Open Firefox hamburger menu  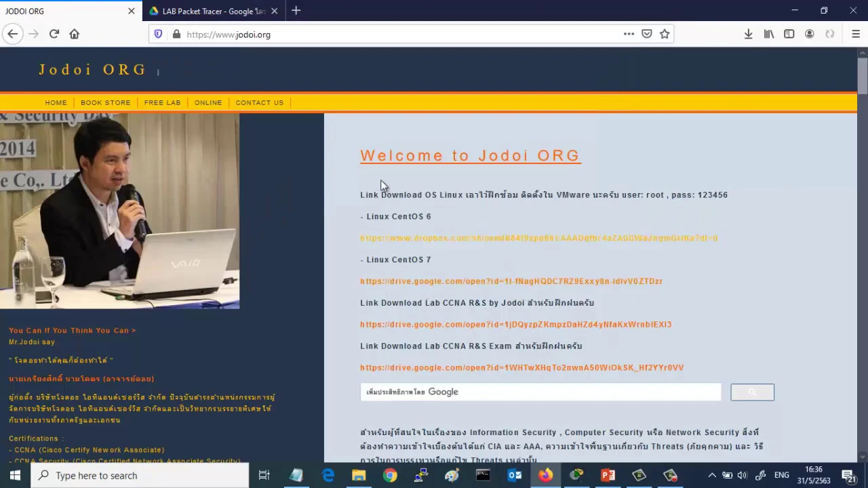pyautogui.click(x=856, y=34)
